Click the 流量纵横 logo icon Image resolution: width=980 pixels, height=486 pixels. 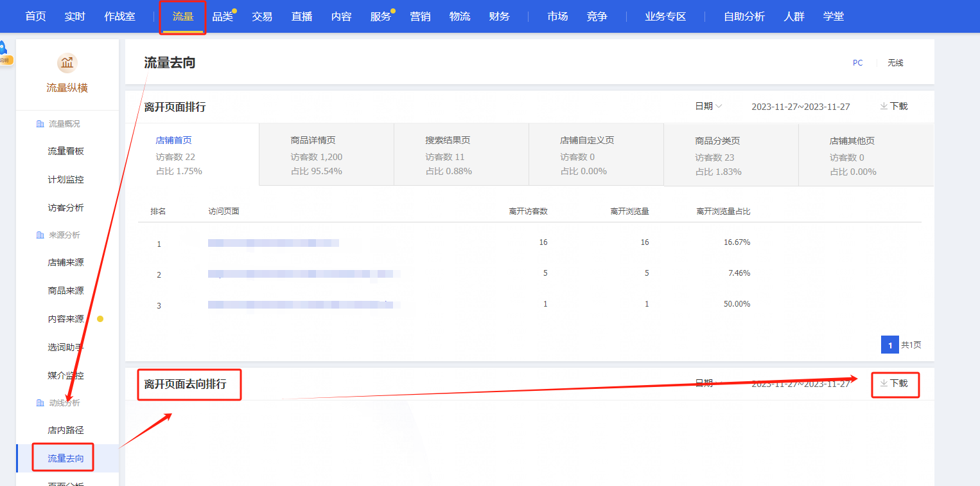click(x=67, y=63)
